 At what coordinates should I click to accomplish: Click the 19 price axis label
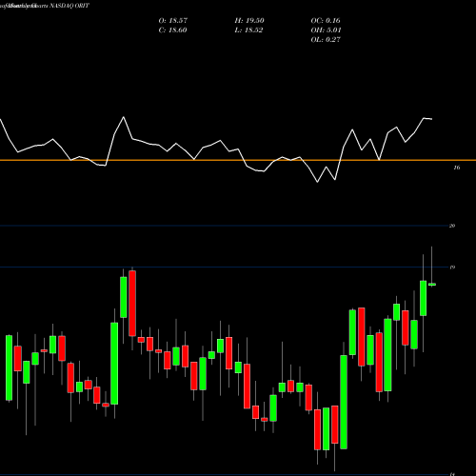pos(452,268)
